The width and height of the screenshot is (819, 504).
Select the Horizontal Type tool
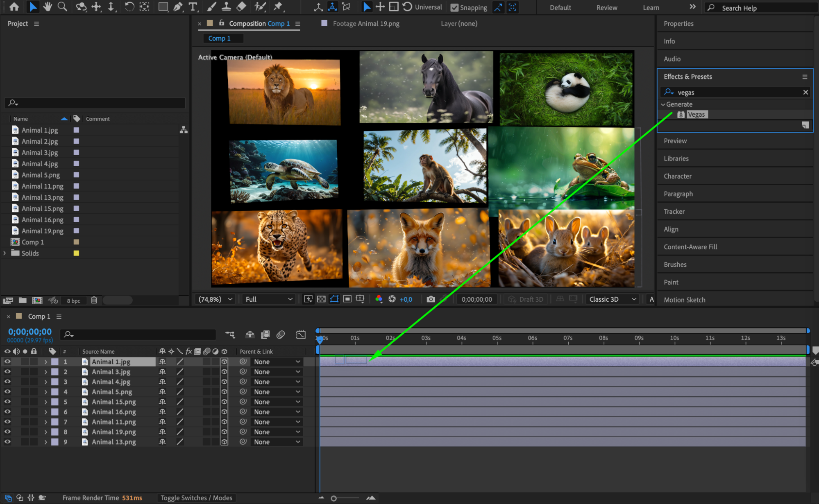click(193, 7)
